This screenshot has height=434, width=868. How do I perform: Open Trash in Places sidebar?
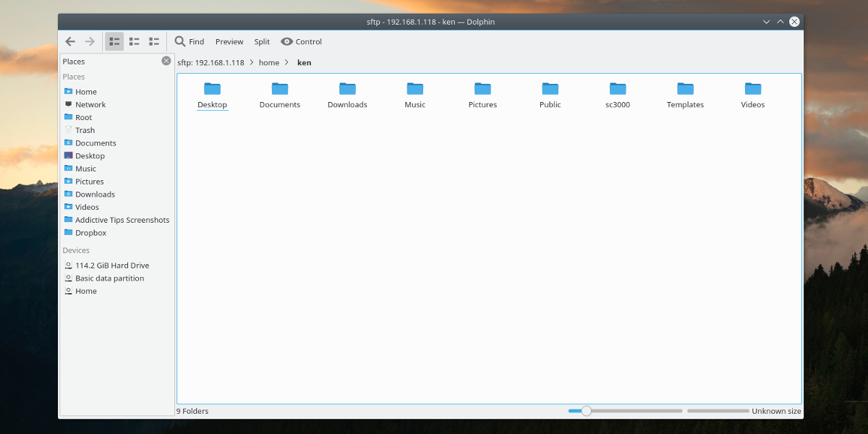(85, 130)
